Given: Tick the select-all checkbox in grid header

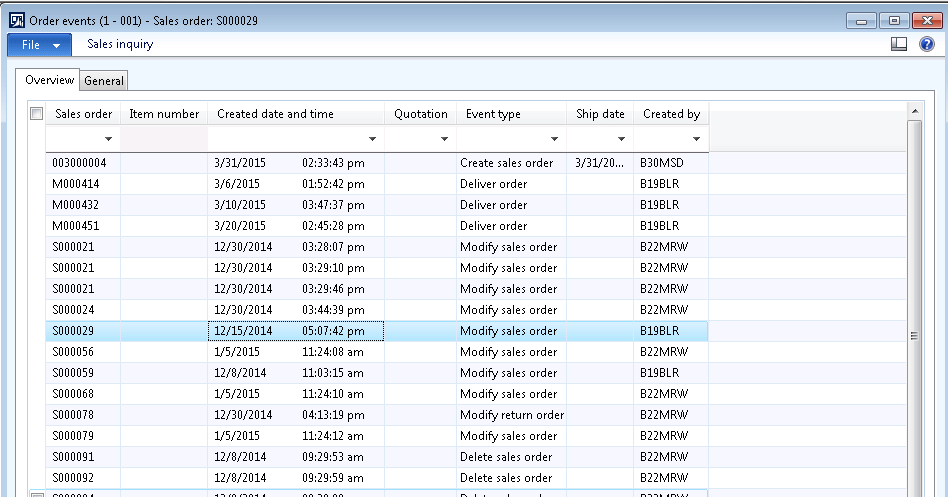Looking at the screenshot, I should (37, 114).
